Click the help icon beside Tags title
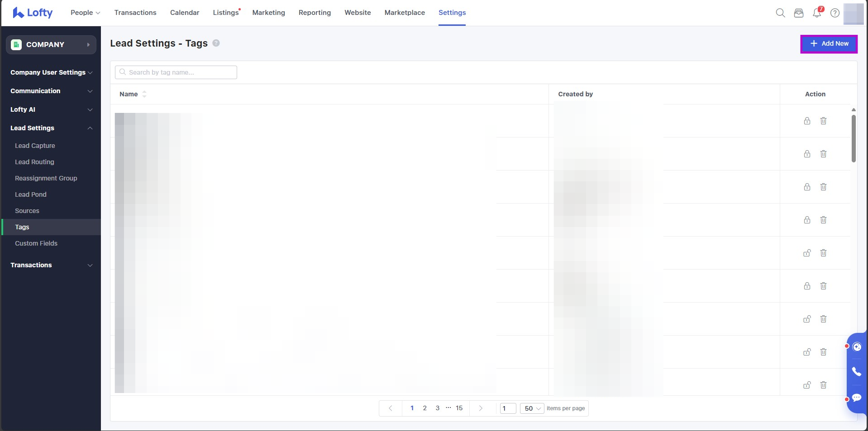 click(x=216, y=43)
